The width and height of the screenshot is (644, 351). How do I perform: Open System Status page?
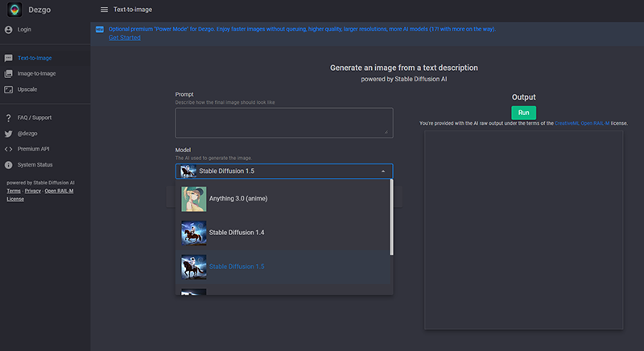click(x=35, y=165)
